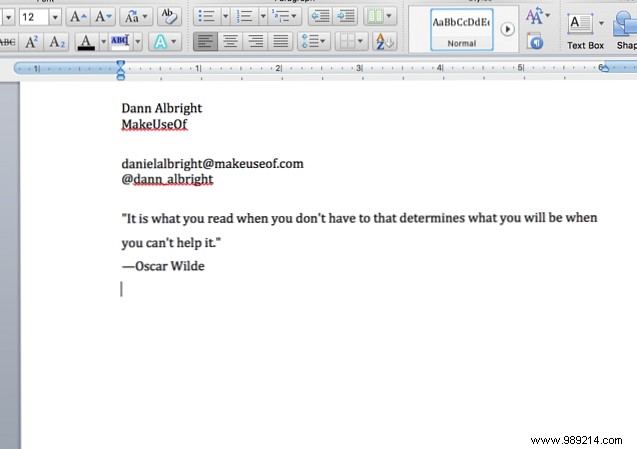The width and height of the screenshot is (637, 449).
Task: Align text right
Action: 256,42
